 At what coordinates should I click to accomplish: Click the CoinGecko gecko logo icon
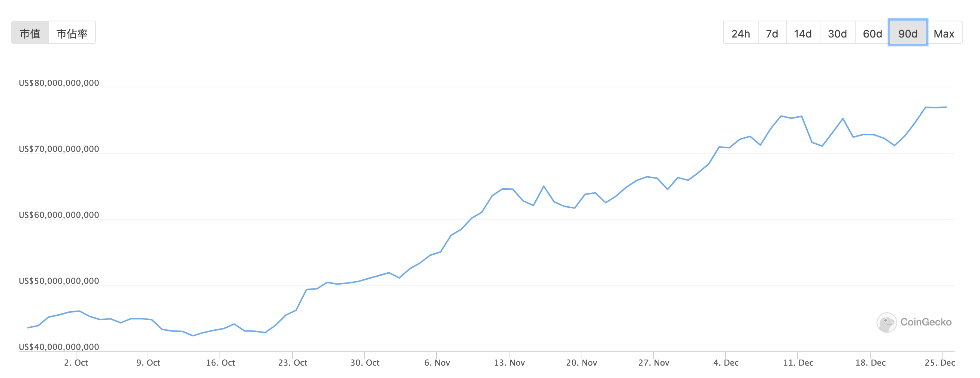[886, 322]
